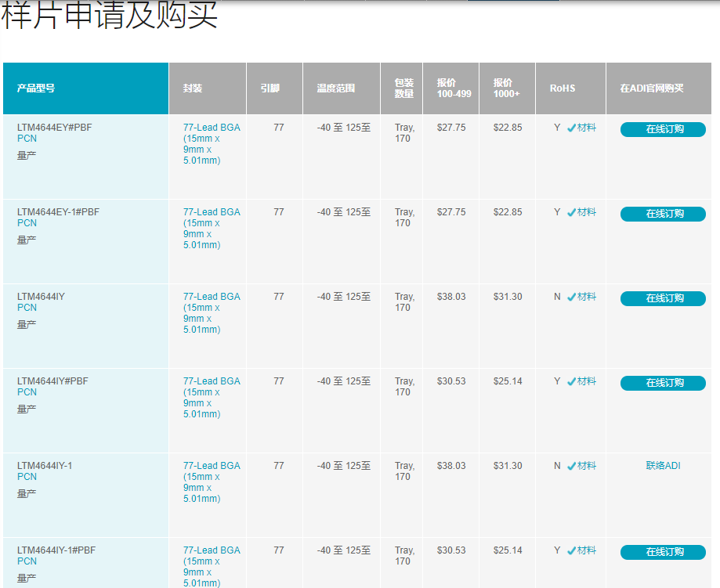Open PCN link under LTM4644EY#PBF

point(27,139)
